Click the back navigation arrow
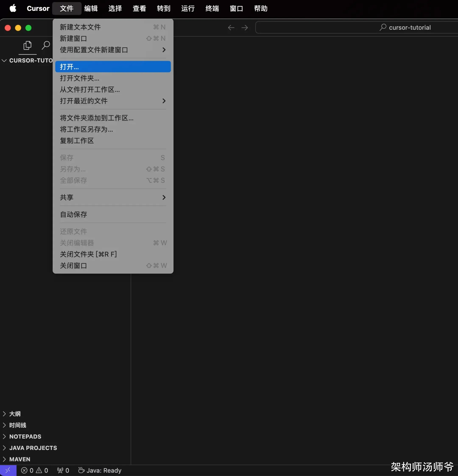This screenshot has height=476, width=458. (x=231, y=28)
